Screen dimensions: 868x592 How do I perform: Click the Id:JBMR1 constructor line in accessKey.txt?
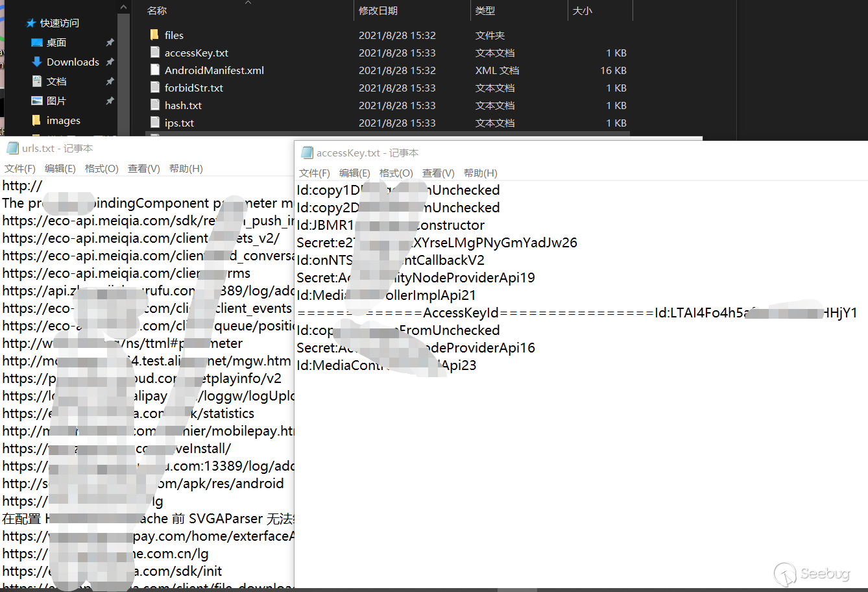391,225
